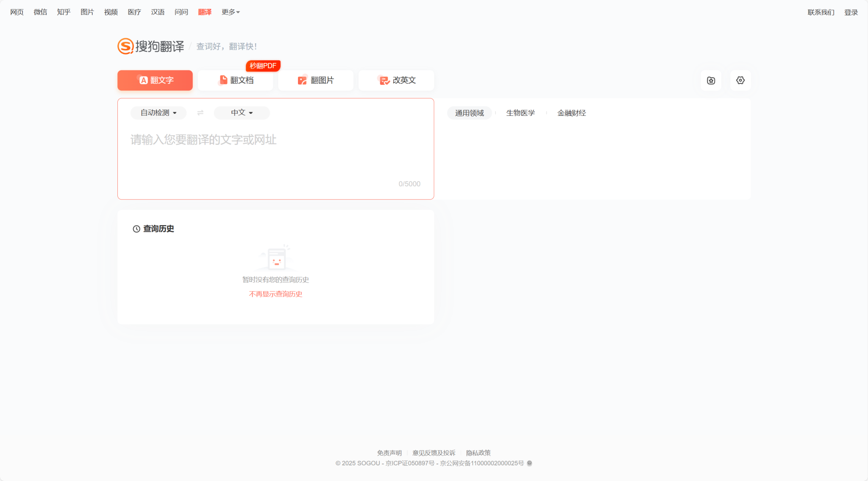Viewport: 868px width, 481px height.
Task: Open the 隐私政策 footer link
Action: point(478,453)
